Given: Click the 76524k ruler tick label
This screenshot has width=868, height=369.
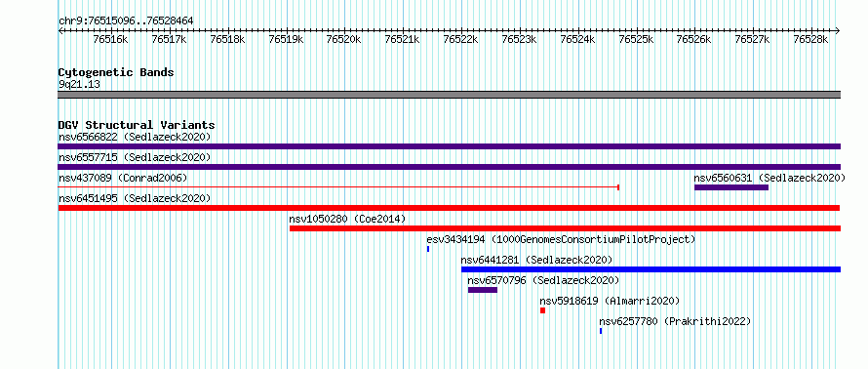Looking at the screenshot, I should pos(578,40).
